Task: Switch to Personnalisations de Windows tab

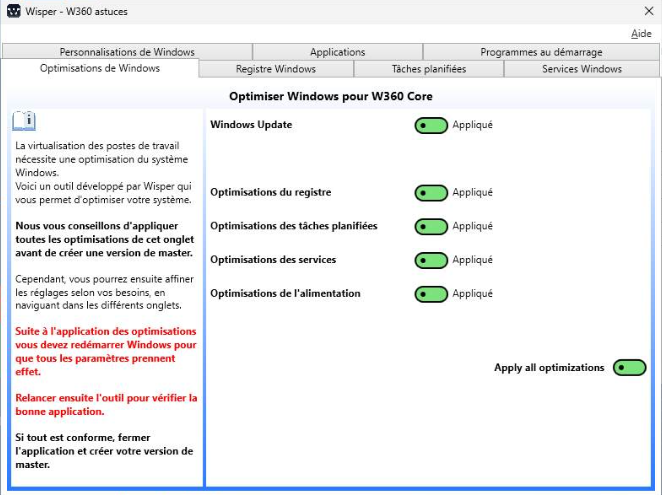Action: point(127,52)
